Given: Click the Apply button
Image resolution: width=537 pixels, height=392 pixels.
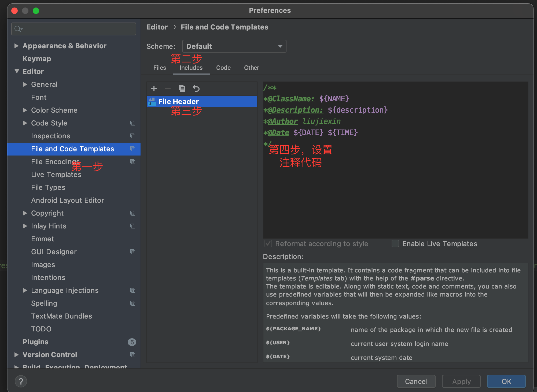Looking at the screenshot, I should coord(461,381).
